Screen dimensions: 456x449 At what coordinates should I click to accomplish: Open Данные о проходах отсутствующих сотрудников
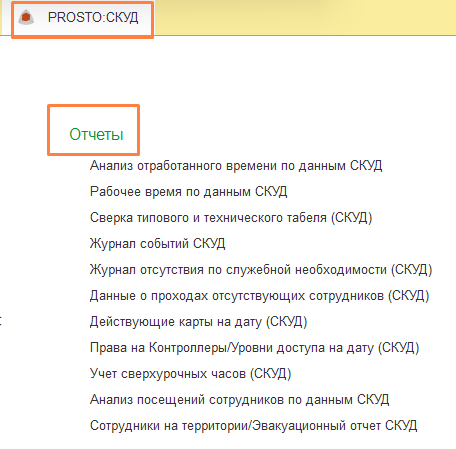coord(260,296)
